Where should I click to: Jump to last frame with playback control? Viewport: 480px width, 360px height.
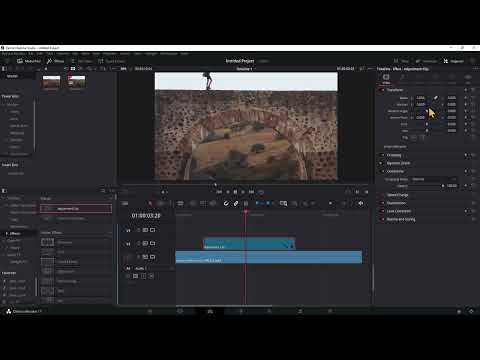coord(251,192)
